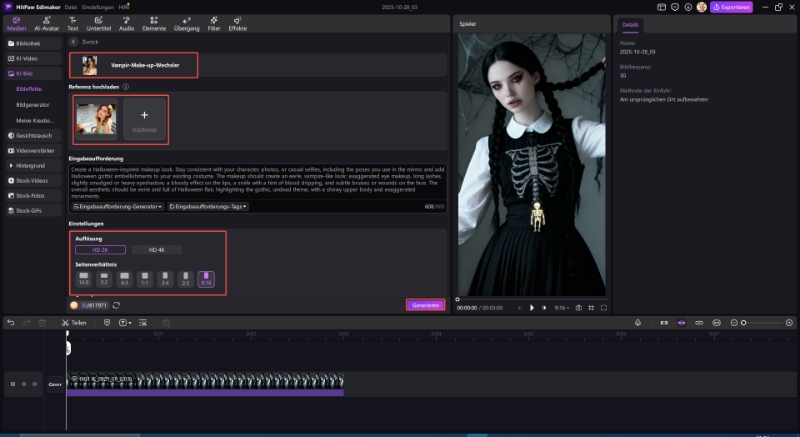Click the Generieren button
Viewport: 800px width, 437px height.
[425, 305]
